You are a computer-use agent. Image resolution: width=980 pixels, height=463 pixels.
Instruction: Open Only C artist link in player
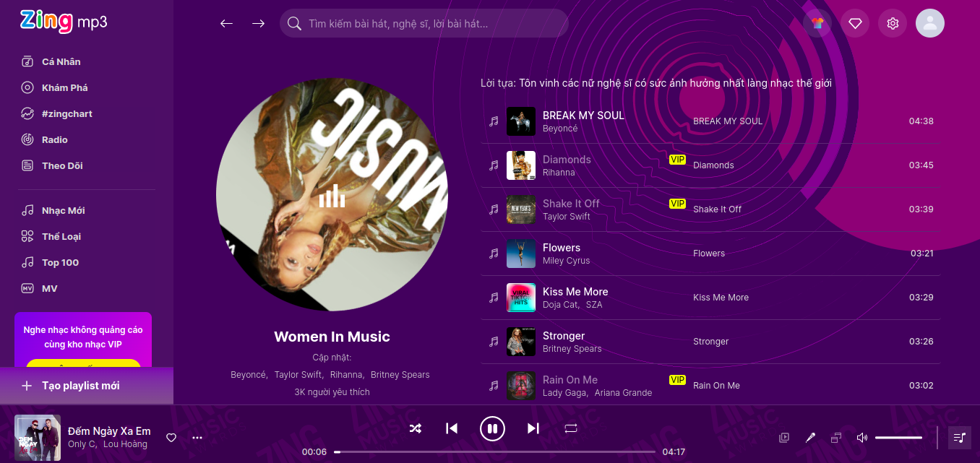(x=82, y=444)
